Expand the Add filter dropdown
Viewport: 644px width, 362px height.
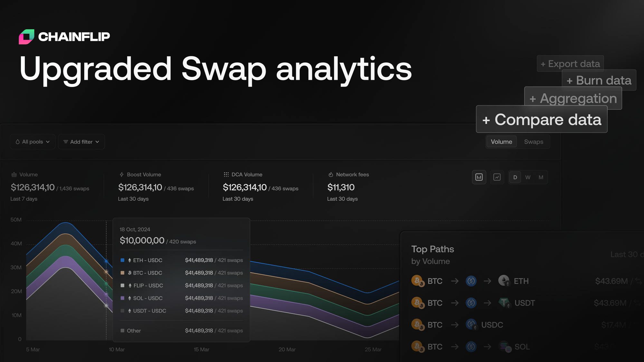click(x=81, y=142)
